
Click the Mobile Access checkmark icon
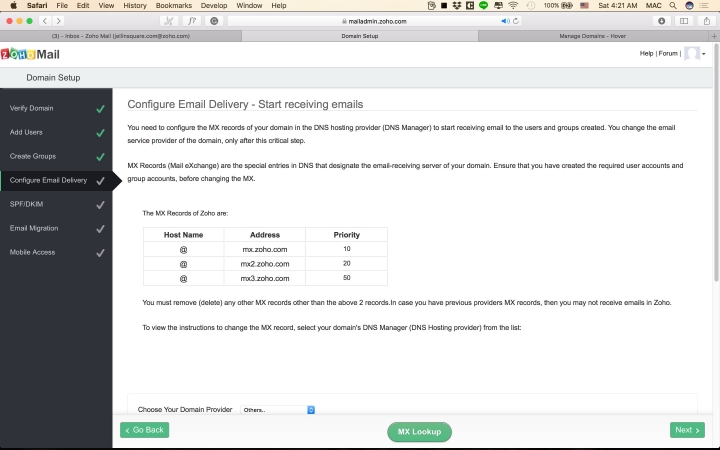tap(100, 253)
